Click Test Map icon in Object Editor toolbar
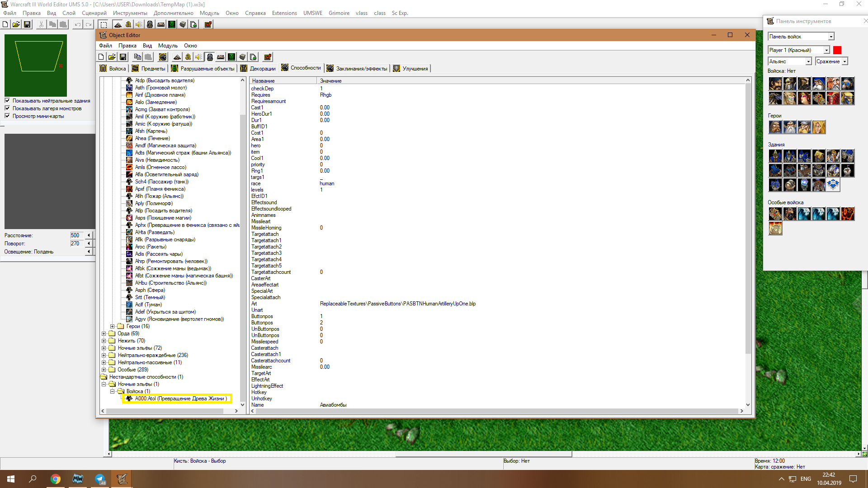 (268, 57)
